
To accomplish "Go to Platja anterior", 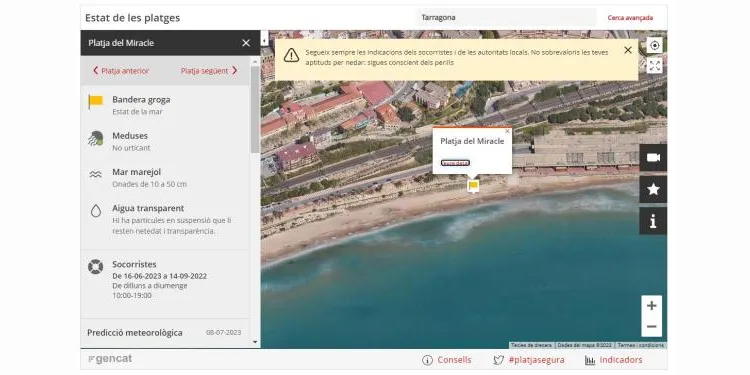I will click(121, 71).
